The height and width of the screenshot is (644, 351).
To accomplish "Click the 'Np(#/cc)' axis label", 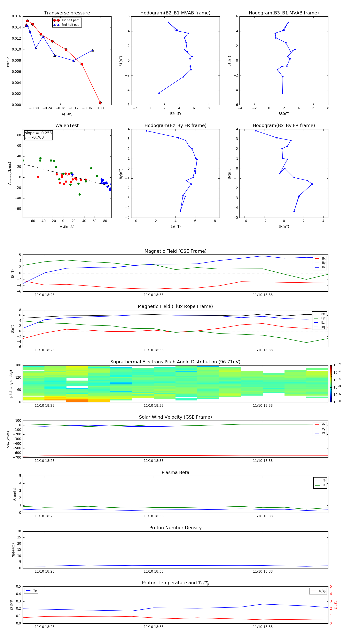I will point(13,550).
